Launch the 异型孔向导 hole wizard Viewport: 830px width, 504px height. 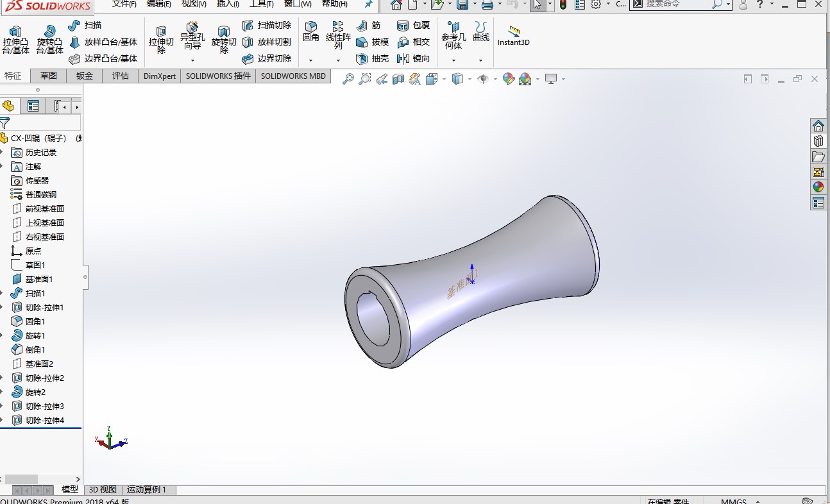pos(192,36)
